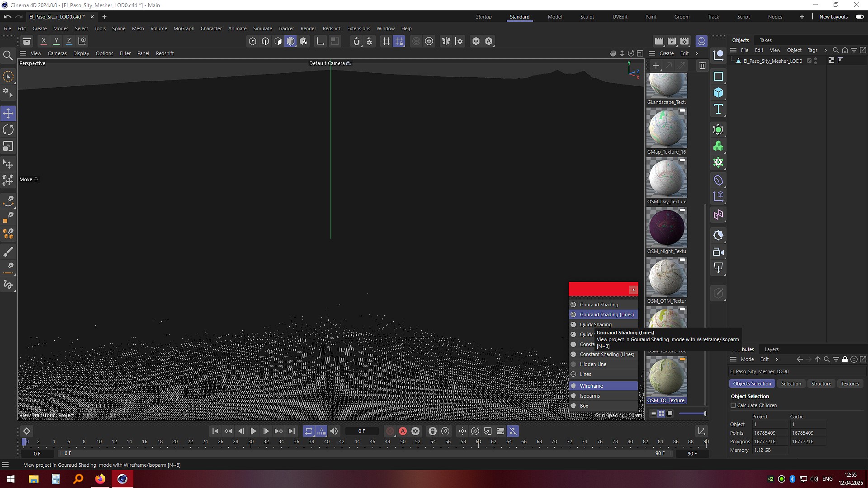Toggle the New Layouts switch

859,17
